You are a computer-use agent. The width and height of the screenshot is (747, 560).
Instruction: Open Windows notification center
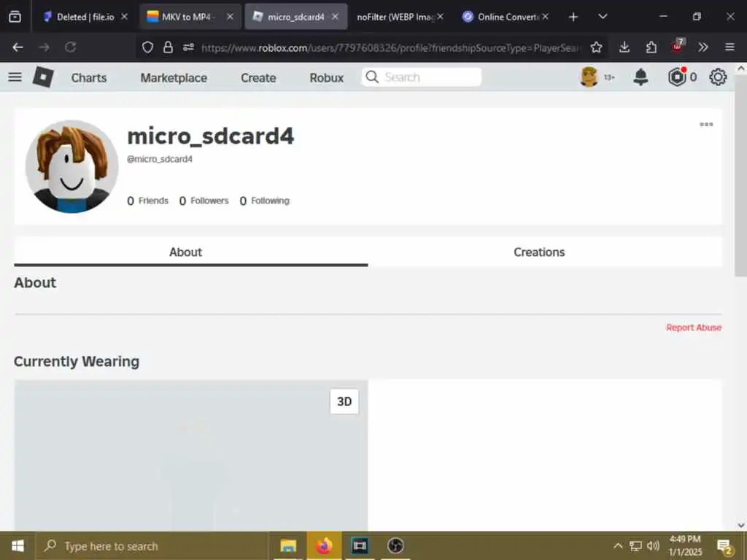pyautogui.click(x=724, y=547)
